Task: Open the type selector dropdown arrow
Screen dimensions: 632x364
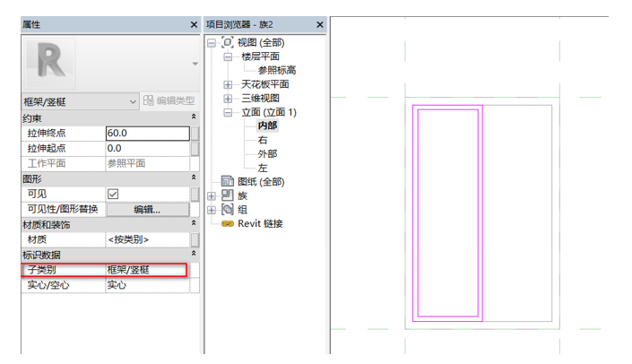Action: click(195, 64)
